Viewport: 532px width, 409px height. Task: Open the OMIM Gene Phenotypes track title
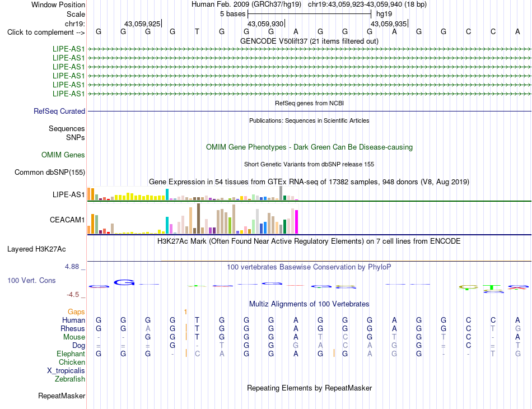[x=309, y=147]
